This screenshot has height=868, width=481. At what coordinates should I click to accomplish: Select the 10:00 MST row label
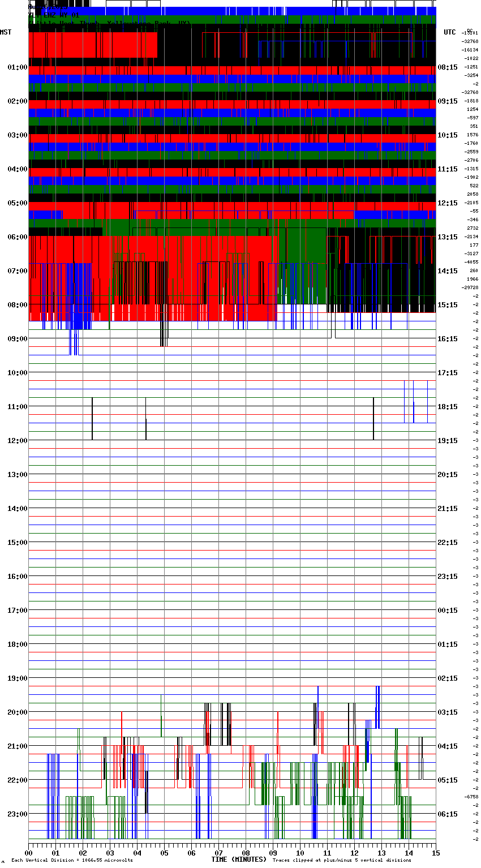click(18, 373)
